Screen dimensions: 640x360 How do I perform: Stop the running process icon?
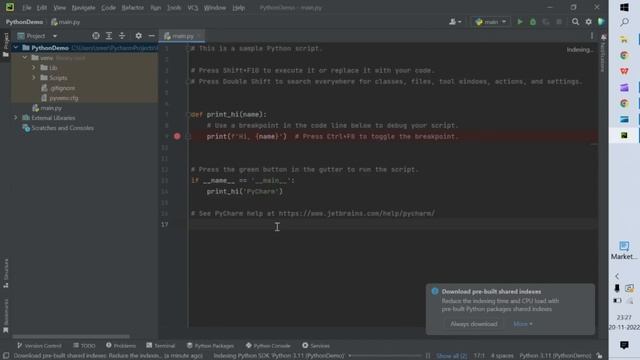[559, 22]
